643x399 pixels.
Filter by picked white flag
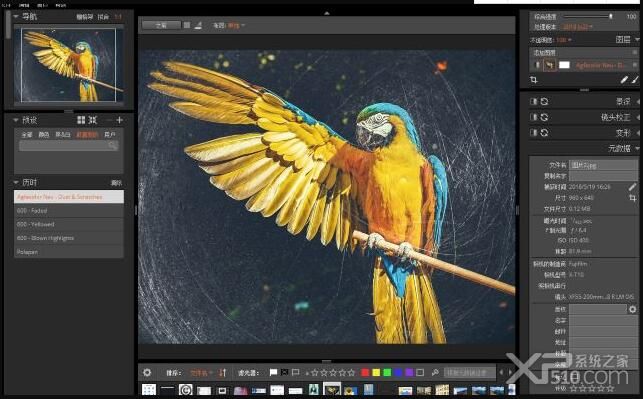pyautogui.click(x=274, y=372)
